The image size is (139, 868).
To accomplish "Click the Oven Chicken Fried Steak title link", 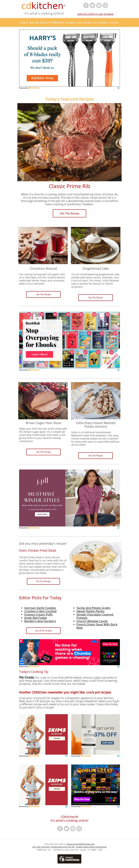I will tap(38, 550).
